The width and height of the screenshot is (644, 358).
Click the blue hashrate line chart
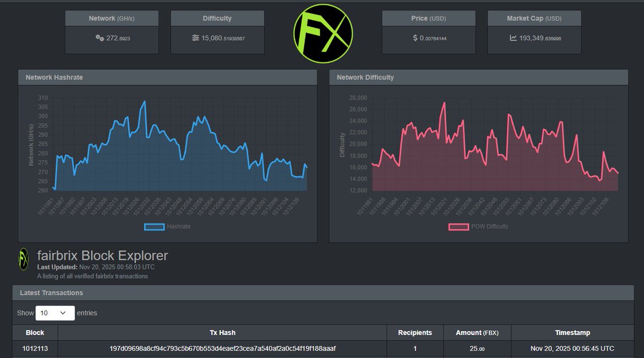point(180,145)
